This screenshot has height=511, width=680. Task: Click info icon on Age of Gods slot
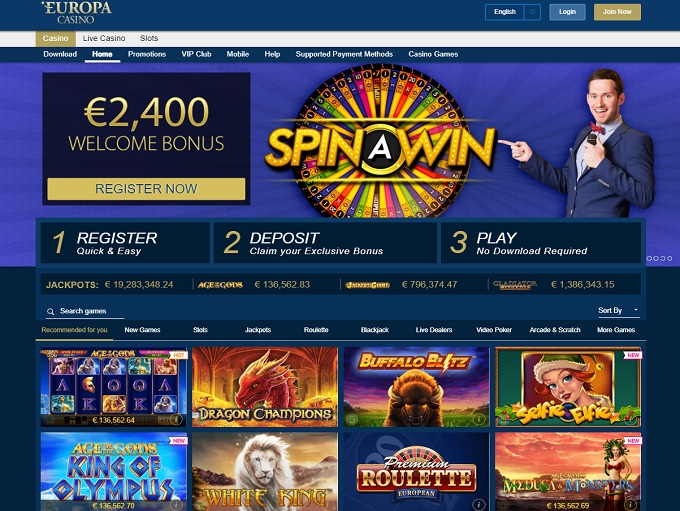tap(176, 419)
